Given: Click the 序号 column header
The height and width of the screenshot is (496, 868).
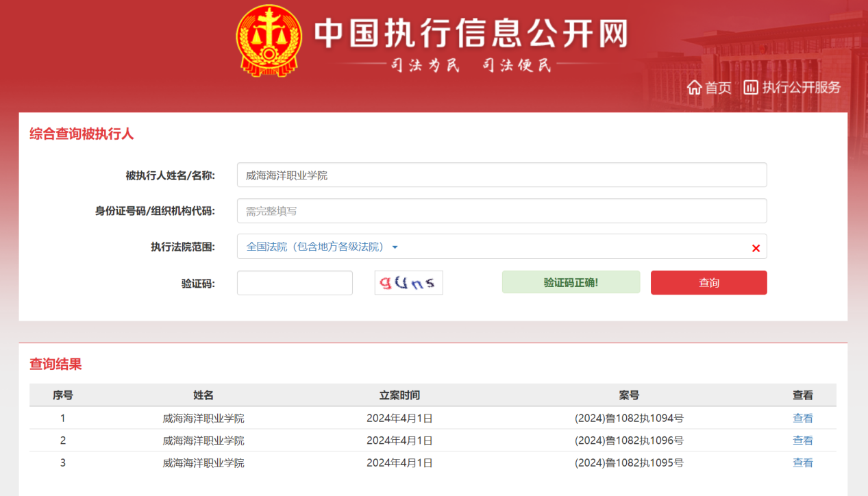Looking at the screenshot, I should coord(63,395).
